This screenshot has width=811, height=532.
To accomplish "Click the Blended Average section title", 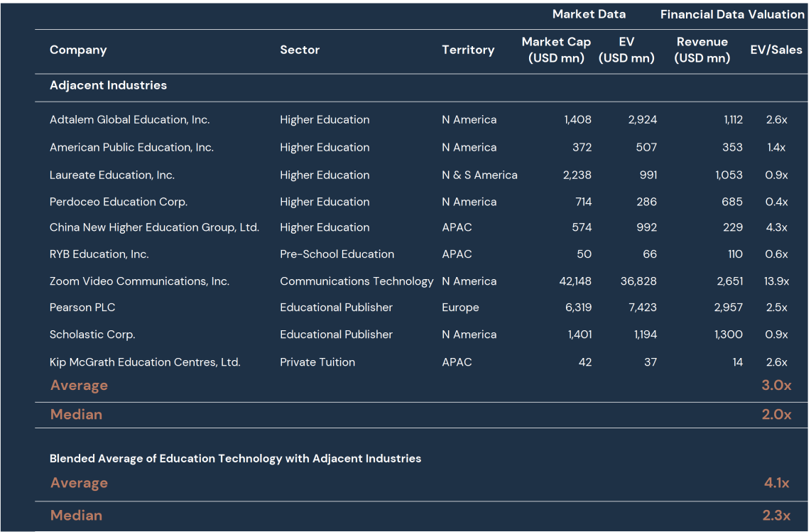I will [x=235, y=459].
